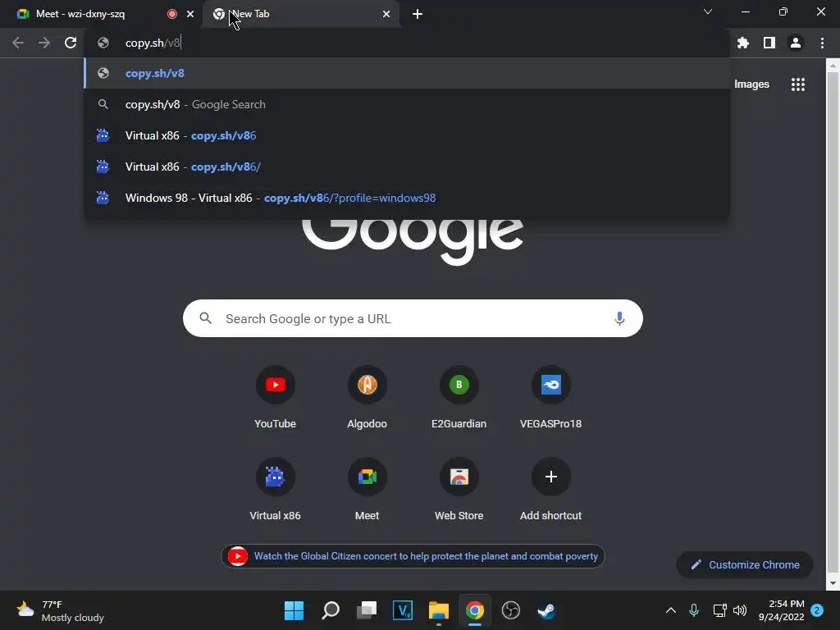
Task: Open volume control in system tray
Action: (x=740, y=610)
